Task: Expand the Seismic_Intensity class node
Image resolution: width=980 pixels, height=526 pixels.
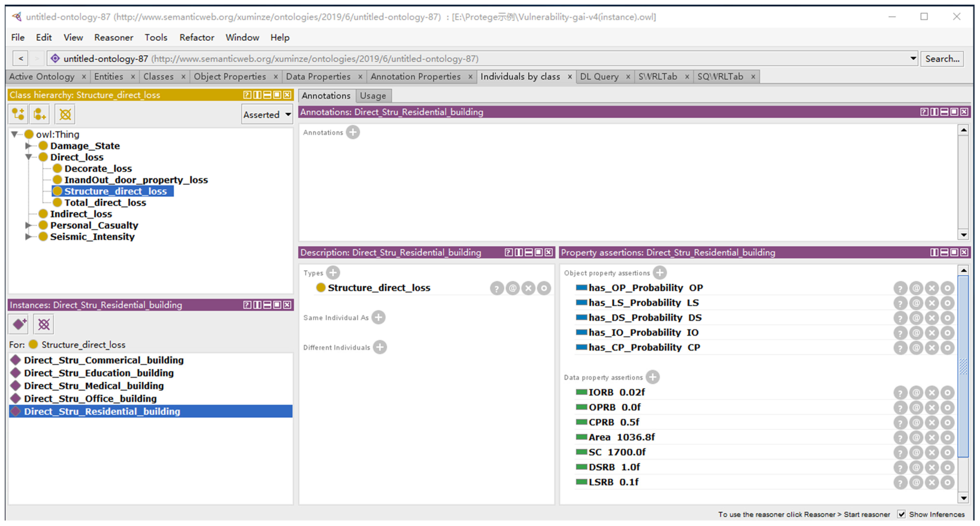Action: pos(28,237)
